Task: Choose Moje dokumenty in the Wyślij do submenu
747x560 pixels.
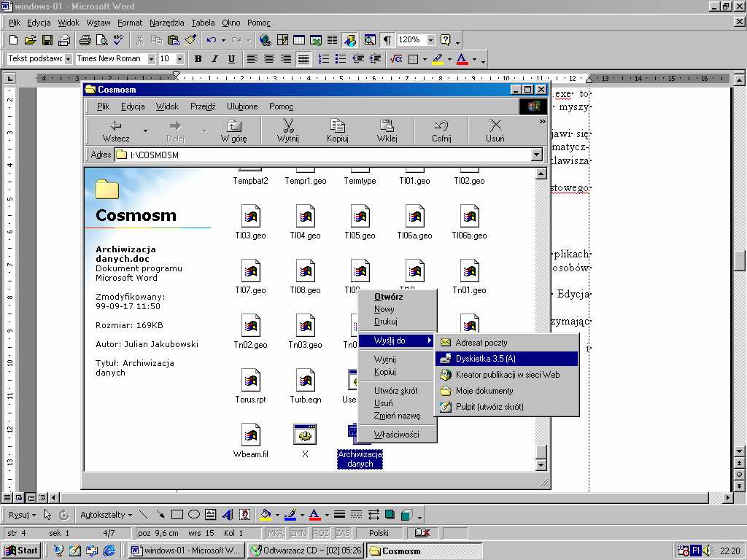Action: click(506, 391)
